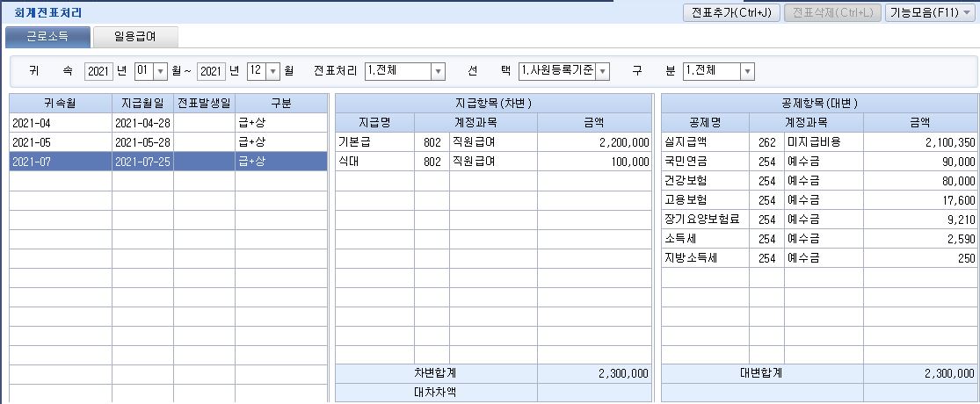Screen dimensions: 980x404
Task: Select the 실지급액 deduction row
Action: click(819, 142)
